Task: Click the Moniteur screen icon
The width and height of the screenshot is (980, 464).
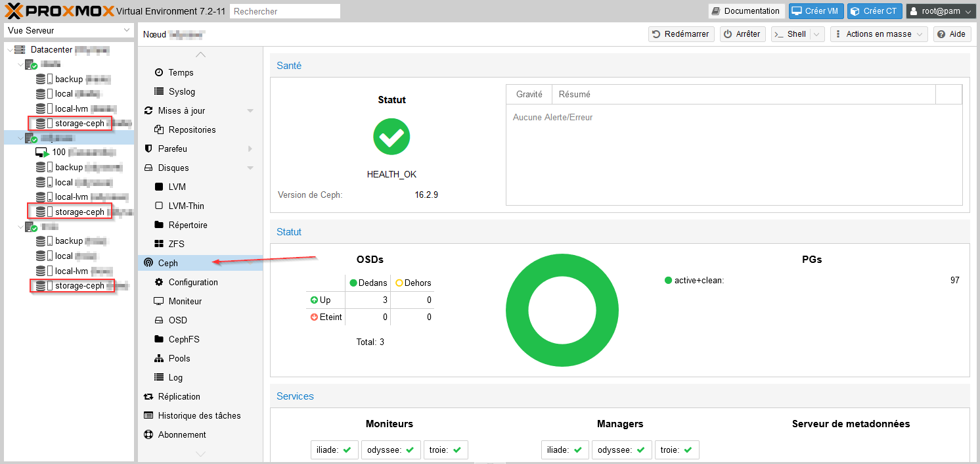Action: pos(158,301)
